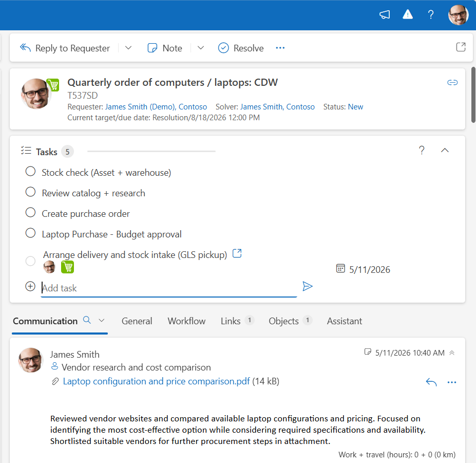The image size is (476, 463).
Task: Expand the Note dropdown arrow
Action: pos(201,48)
